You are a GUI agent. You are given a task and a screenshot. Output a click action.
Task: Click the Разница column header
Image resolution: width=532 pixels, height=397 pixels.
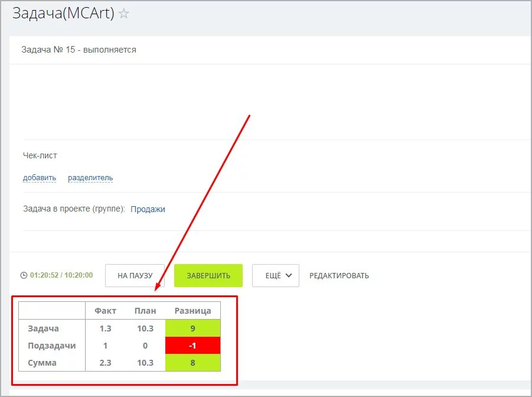pyautogui.click(x=192, y=311)
